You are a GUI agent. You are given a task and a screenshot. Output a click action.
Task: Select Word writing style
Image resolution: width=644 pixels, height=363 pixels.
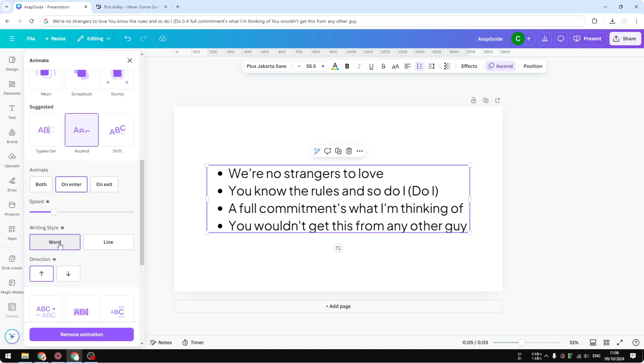click(55, 242)
